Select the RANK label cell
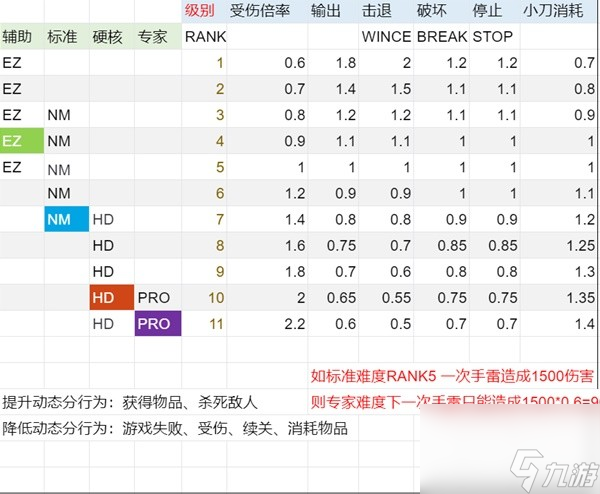600x494 pixels. pos(204,37)
